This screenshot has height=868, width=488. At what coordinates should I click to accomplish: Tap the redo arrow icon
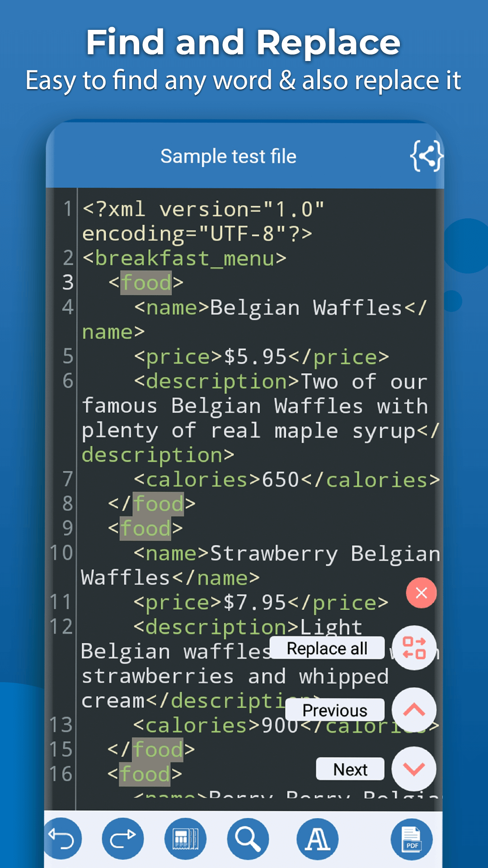click(x=123, y=839)
